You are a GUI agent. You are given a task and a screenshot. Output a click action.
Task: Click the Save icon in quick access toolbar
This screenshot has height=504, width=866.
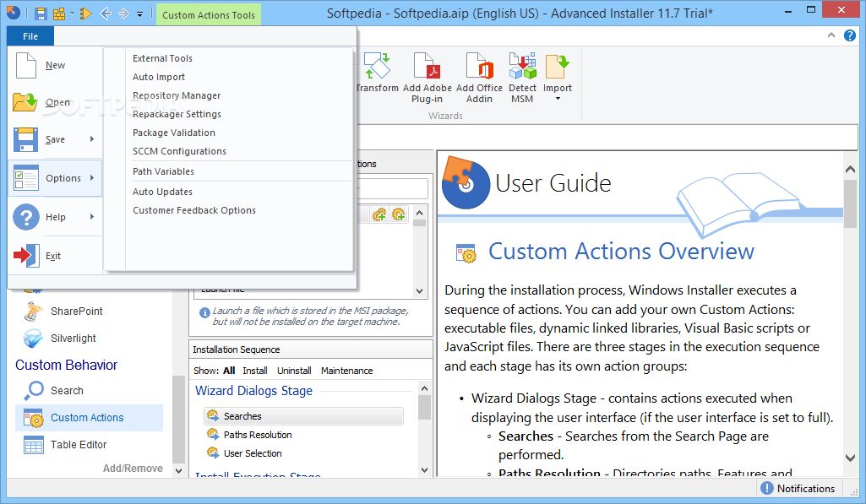coord(41,14)
